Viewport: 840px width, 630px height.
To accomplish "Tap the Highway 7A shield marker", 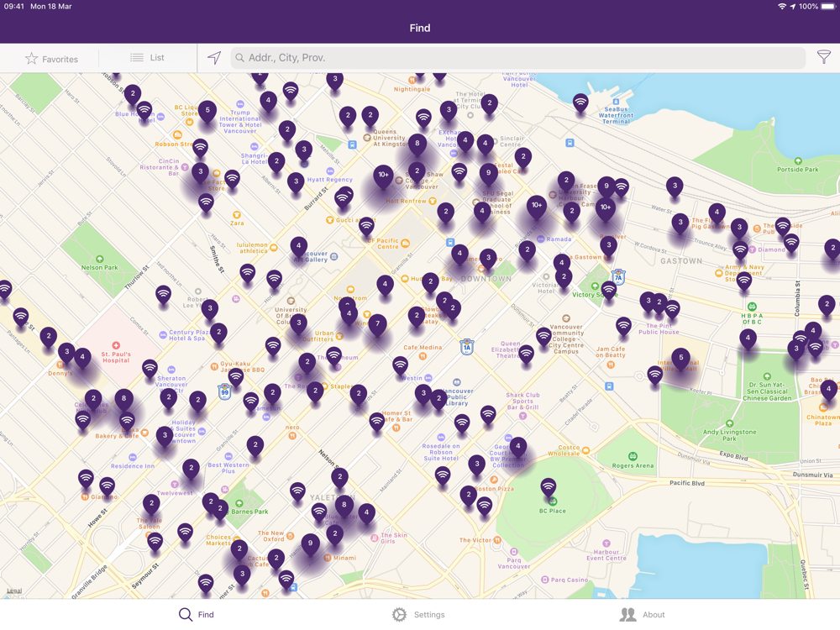I will click(619, 277).
